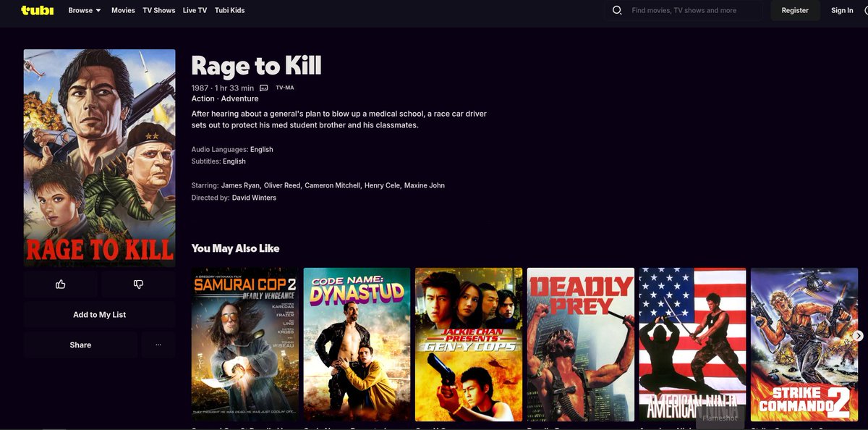Image resolution: width=868 pixels, height=430 pixels.
Task: Click the Register button
Action: click(x=795, y=10)
